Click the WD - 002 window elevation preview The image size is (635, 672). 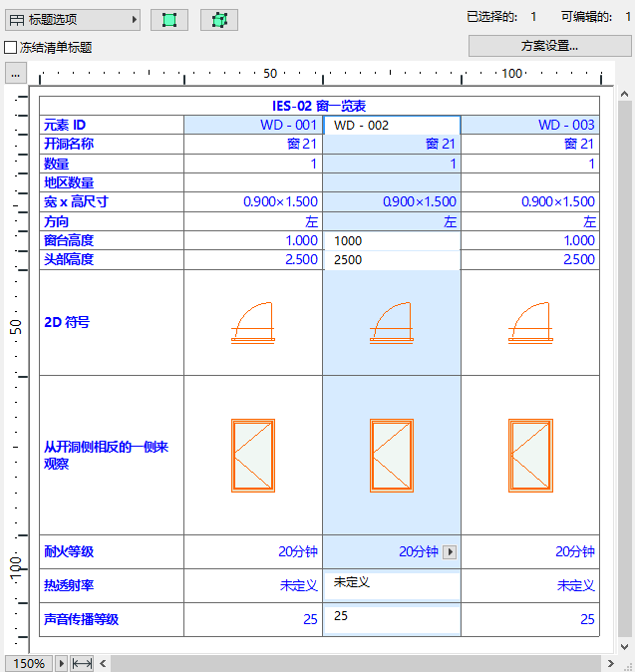coord(392,456)
